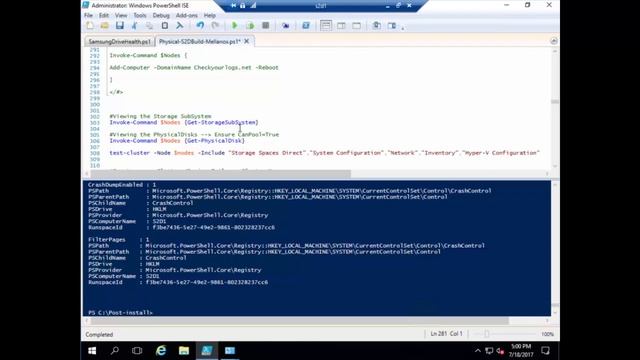Show hidden system tray icons chevron
Image resolution: width=640 pixels, height=360 pixels.
tap(478, 351)
